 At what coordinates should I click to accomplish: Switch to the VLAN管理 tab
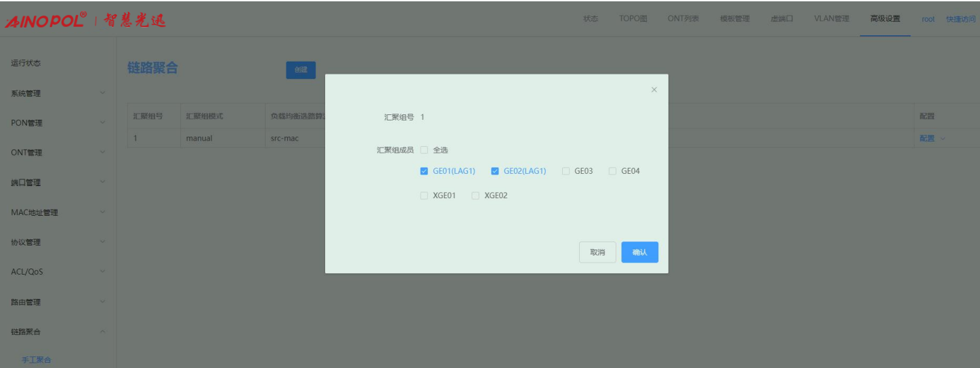pyautogui.click(x=831, y=19)
